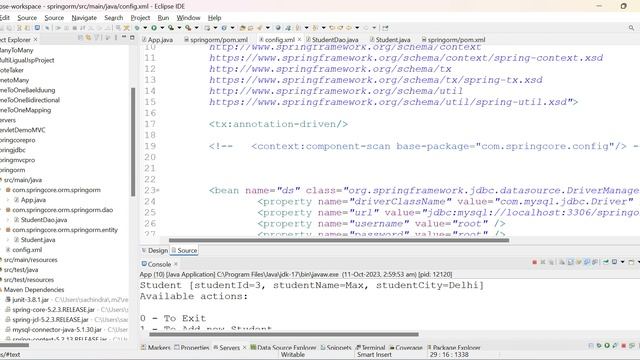The height and width of the screenshot is (360, 640).
Task: Open the Terminal view tab
Action: coord(371,348)
